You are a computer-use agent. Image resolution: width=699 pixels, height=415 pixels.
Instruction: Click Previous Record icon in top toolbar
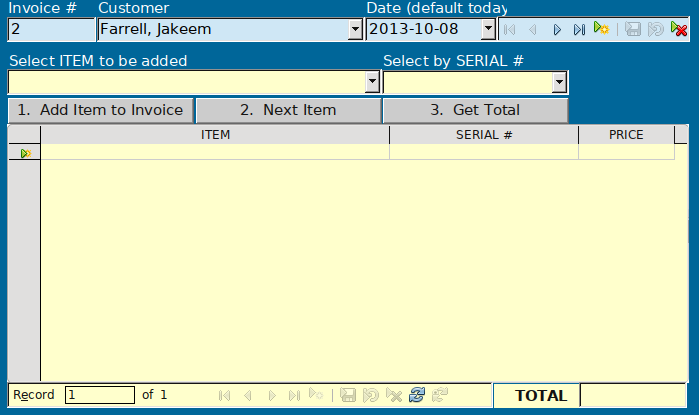[x=533, y=30]
